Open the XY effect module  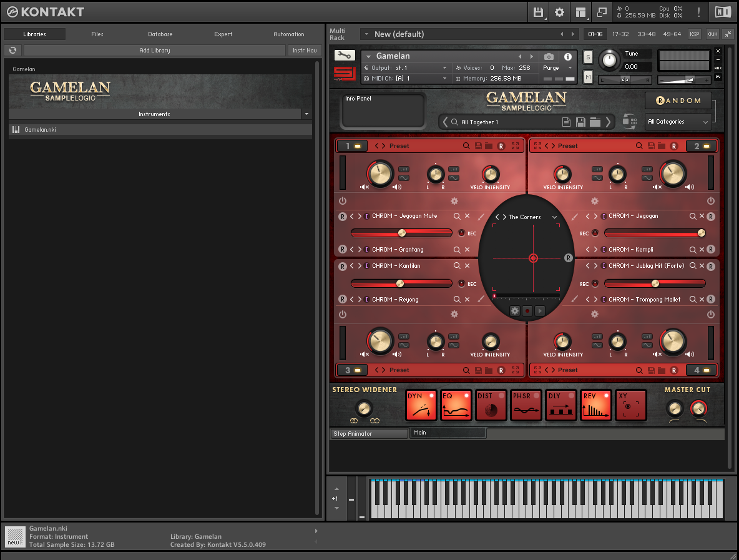631,405
